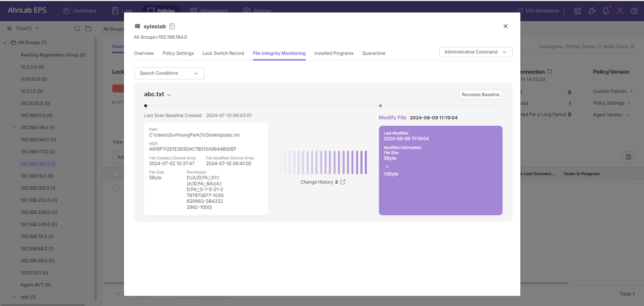This screenshot has width=644, height=306.
Task: Click the Recreate Baseline button
Action: click(x=480, y=95)
